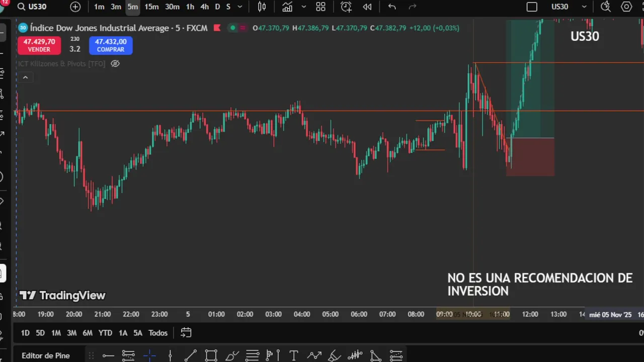This screenshot has width=644, height=362.
Task: Set the date range to 5A
Action: [x=138, y=333]
